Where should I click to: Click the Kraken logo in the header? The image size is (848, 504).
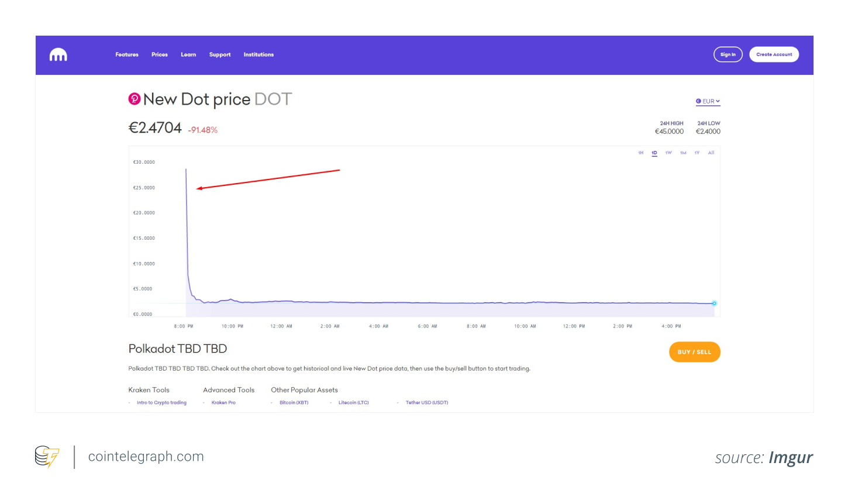click(58, 55)
